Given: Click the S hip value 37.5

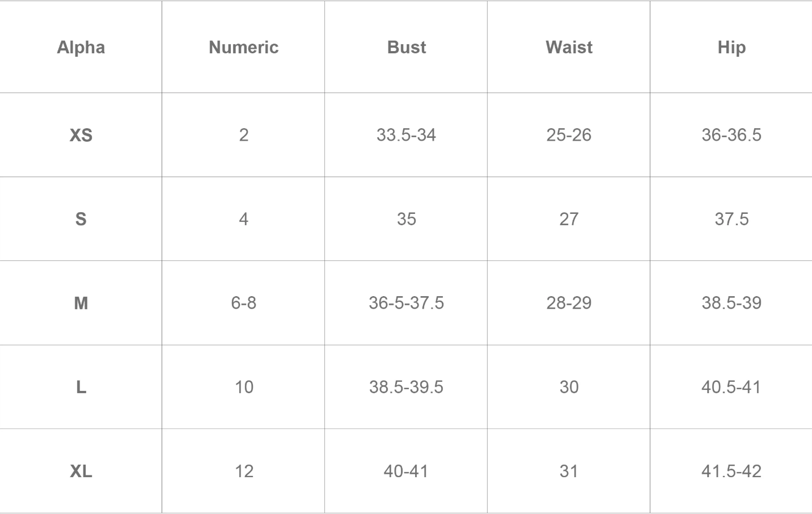Looking at the screenshot, I should point(731,219).
